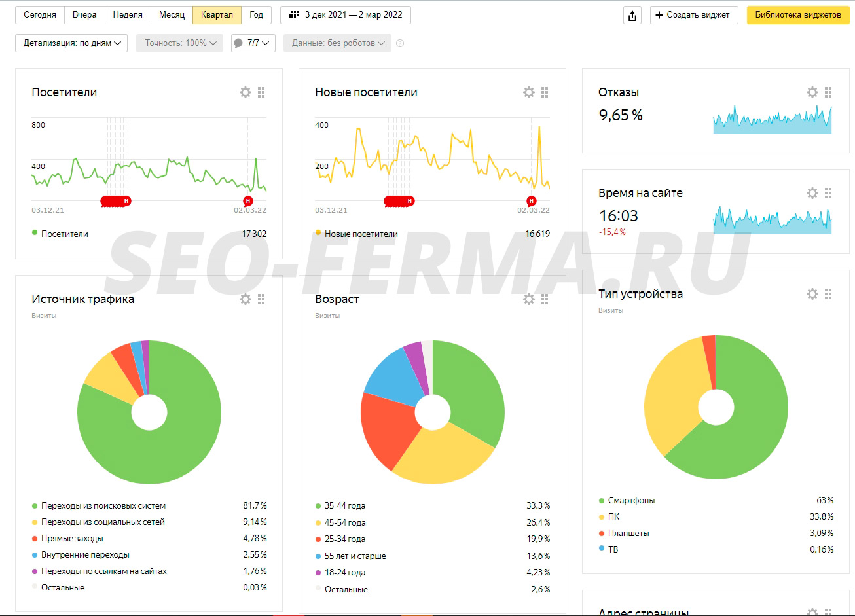Click the 9,65 % bounce rate value
The height and width of the screenshot is (616, 855).
[x=621, y=115]
